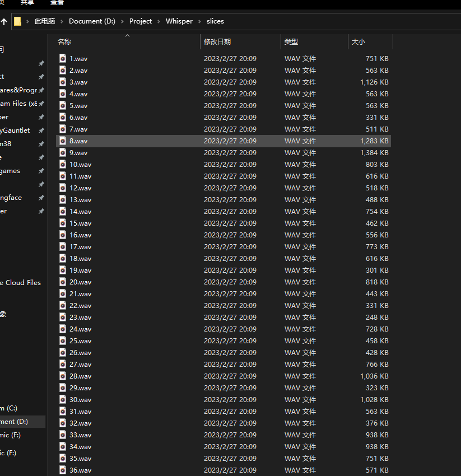Click 1,384 KB size of 9.wav
Screen dimensions: 461x476
(x=374, y=153)
